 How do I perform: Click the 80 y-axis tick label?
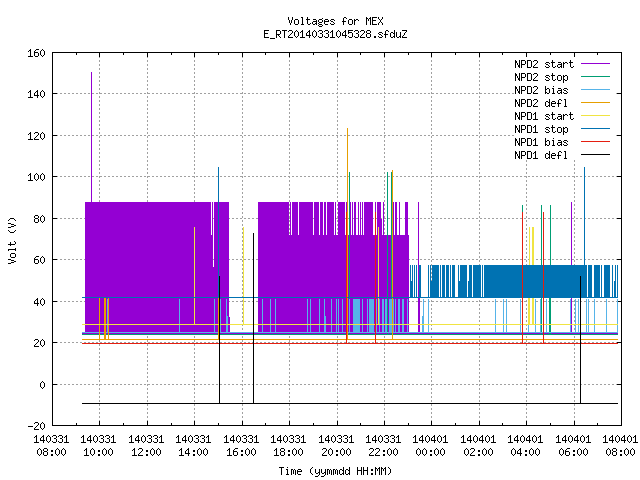click(39, 219)
